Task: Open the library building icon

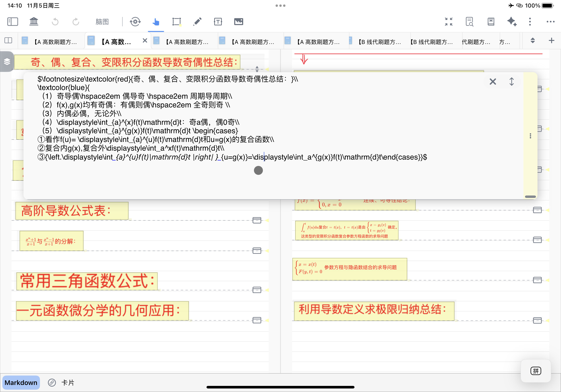Action: (34, 22)
